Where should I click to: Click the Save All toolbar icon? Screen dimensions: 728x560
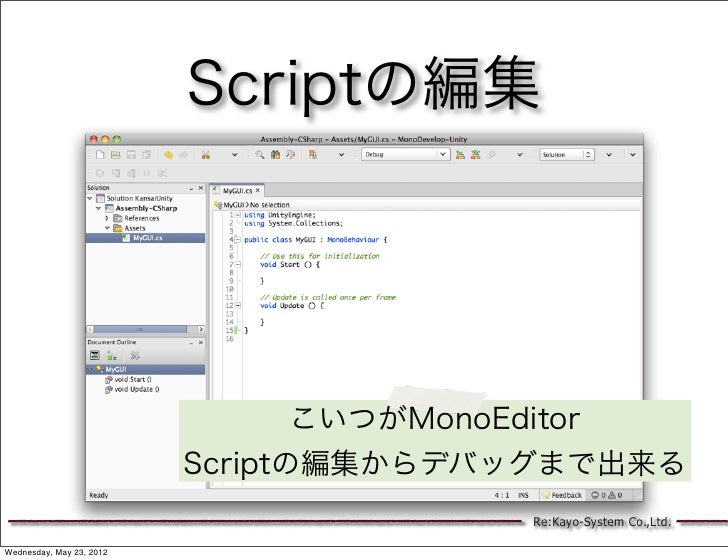(146, 155)
